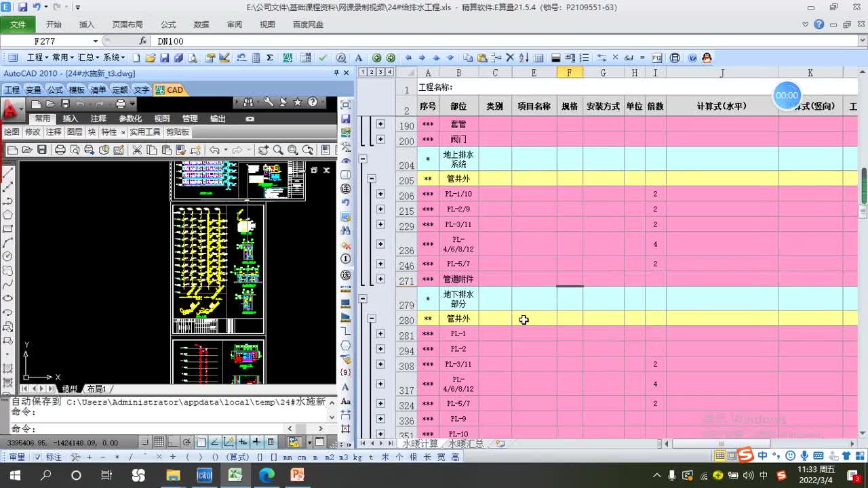
Task: Click the (算式) button in bottom bar
Action: pyautogui.click(x=237, y=457)
